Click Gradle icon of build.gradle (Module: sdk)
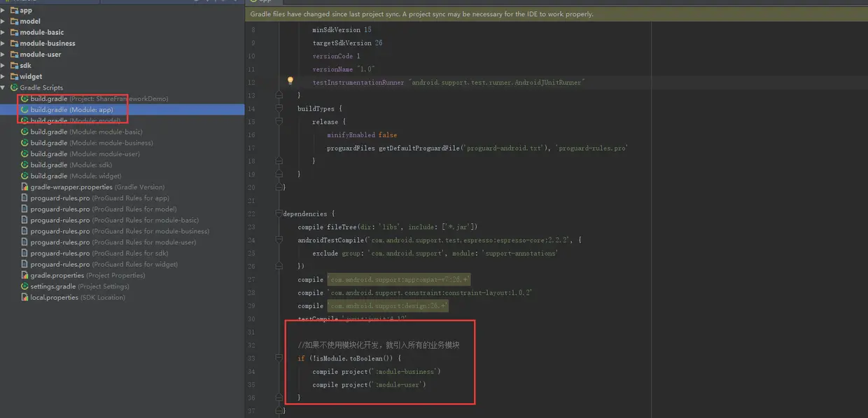The image size is (868, 418). click(24, 165)
